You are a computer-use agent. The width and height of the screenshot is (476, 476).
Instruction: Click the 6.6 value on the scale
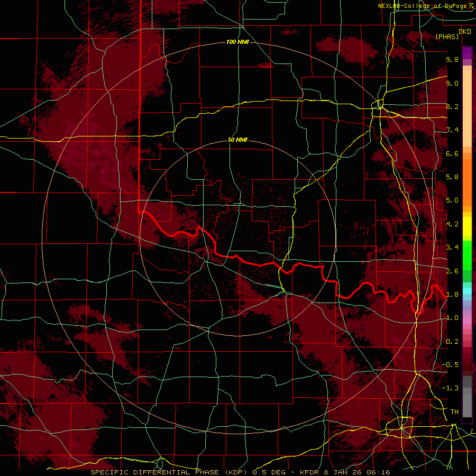(452, 153)
